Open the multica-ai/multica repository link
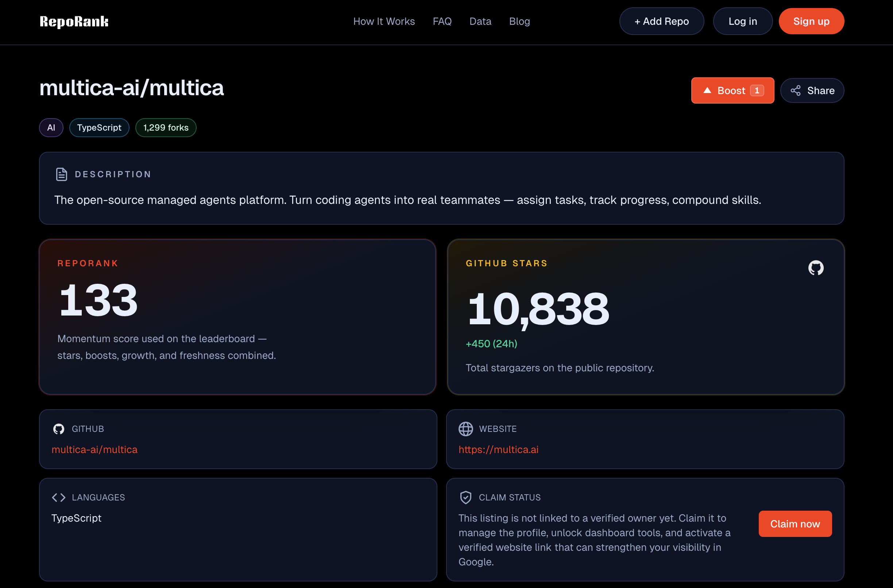Image resolution: width=893 pixels, height=588 pixels. point(94,449)
